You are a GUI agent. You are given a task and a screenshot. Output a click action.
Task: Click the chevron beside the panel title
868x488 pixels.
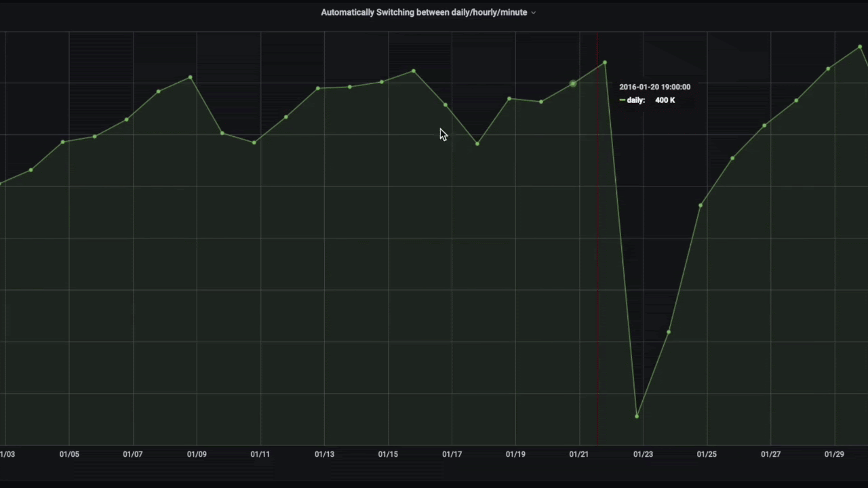(533, 13)
